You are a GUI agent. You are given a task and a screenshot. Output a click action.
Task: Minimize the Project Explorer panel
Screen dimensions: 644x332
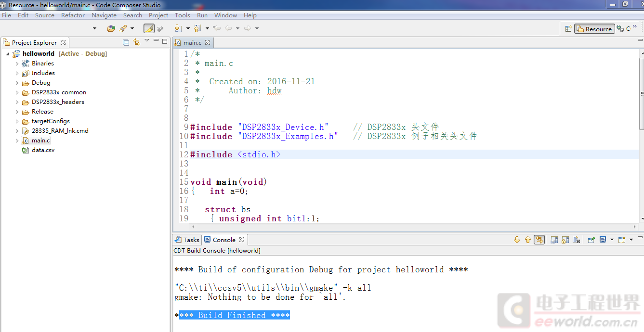point(156,41)
